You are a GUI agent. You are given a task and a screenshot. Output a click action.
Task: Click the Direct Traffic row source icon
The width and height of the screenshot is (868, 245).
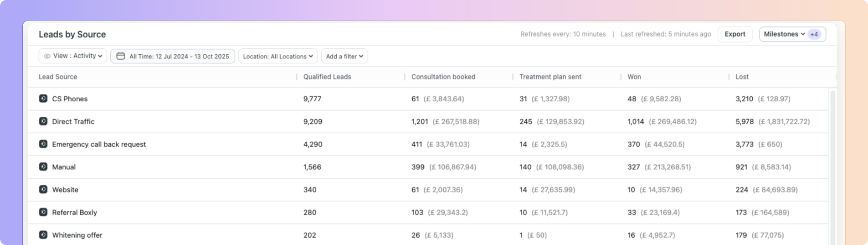coord(43,121)
